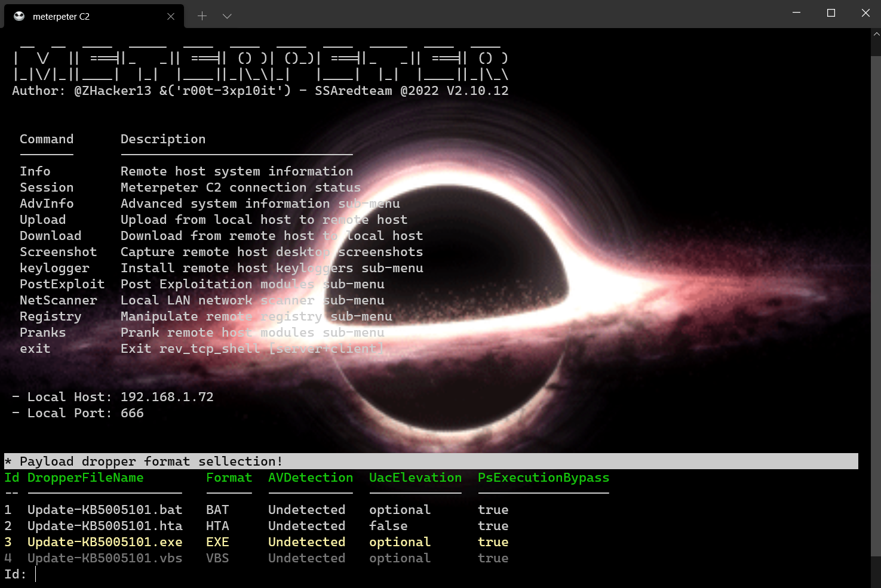Select the meterpeter C2 tab
The width and height of the screenshot is (881, 588).
(x=94, y=16)
